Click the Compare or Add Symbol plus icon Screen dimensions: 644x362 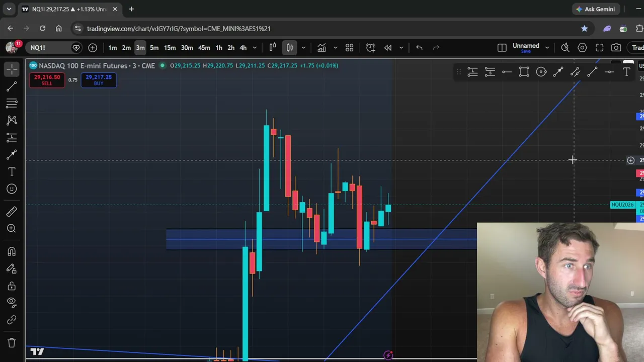pyautogui.click(x=93, y=48)
